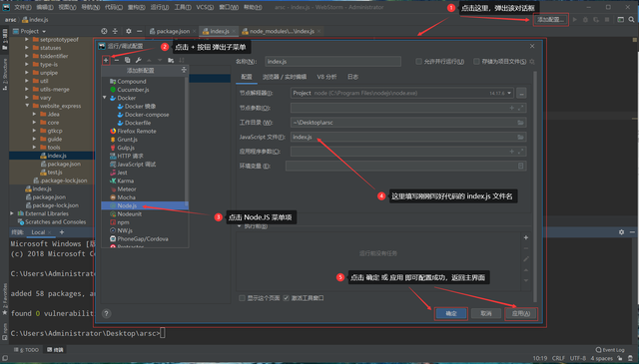Click the dialog right-side scrollbar
Screen dimensions: 639x364
click(x=535, y=185)
